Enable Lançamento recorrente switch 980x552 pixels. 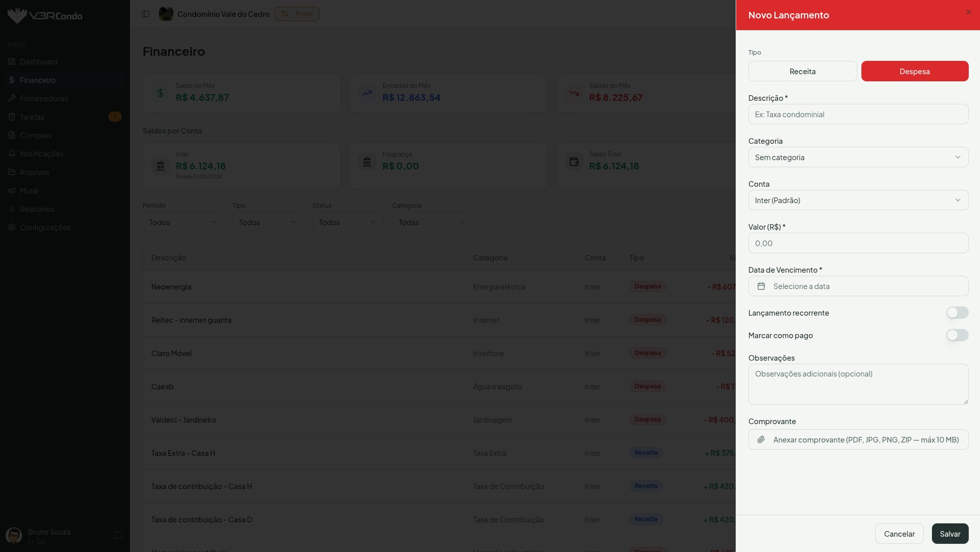957,313
